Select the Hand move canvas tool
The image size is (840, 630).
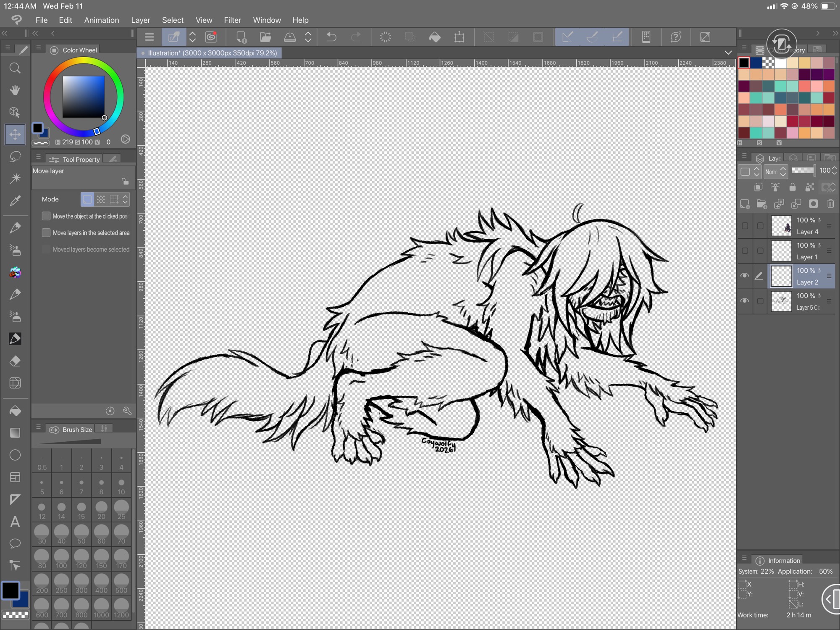(x=15, y=90)
